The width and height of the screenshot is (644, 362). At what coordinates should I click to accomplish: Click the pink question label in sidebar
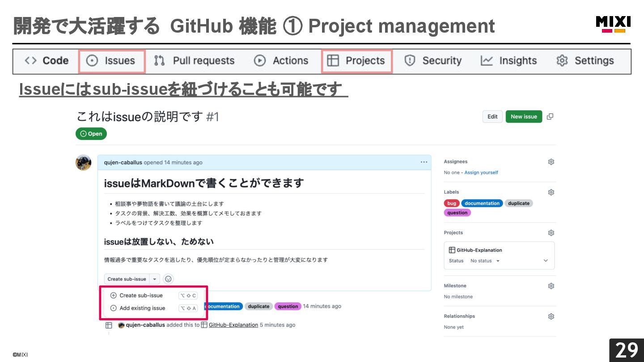tap(458, 213)
